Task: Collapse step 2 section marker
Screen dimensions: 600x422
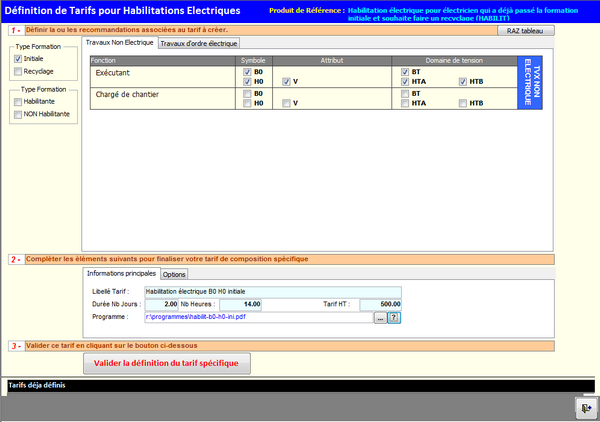Action: pyautogui.click(x=15, y=259)
